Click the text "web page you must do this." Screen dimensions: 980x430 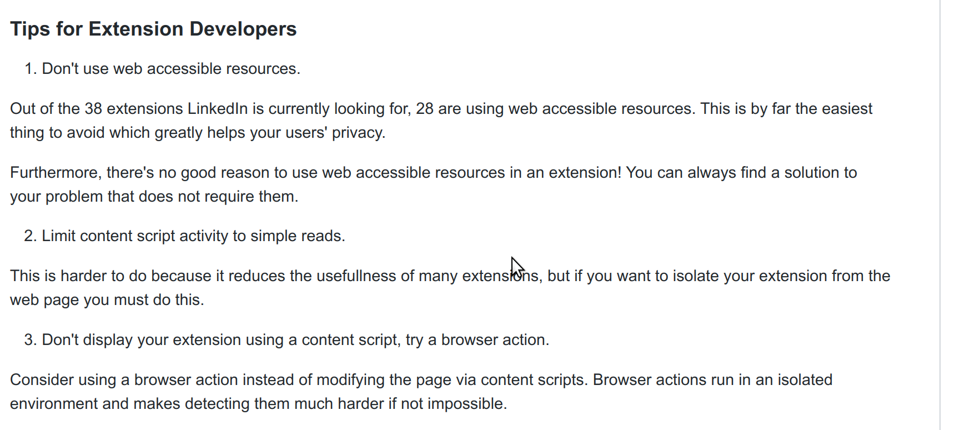107,300
